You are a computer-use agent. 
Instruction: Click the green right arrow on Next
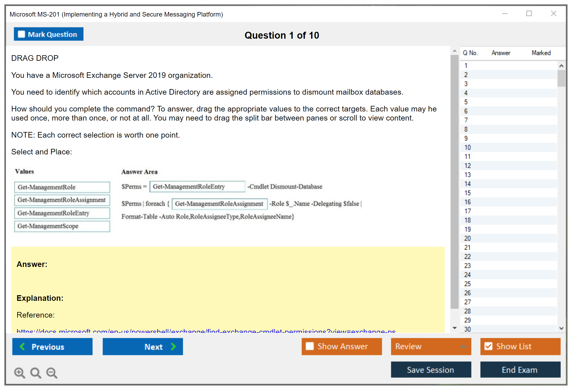pos(173,346)
